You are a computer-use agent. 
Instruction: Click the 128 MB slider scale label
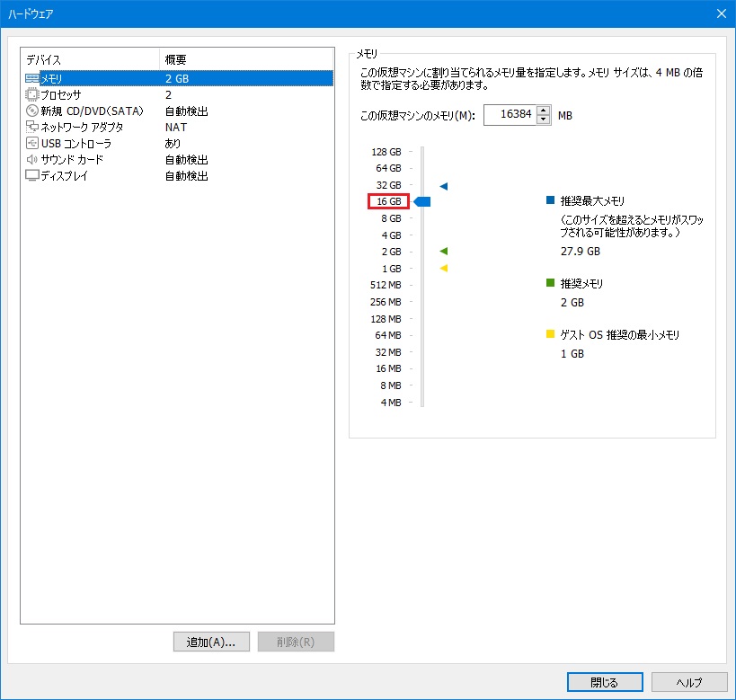tap(386, 319)
